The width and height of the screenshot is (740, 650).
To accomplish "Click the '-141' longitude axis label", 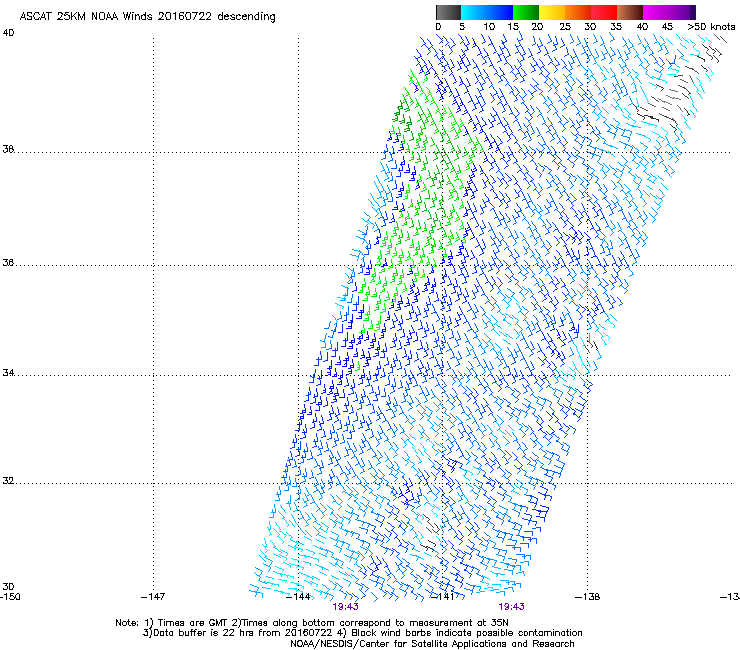I will [x=443, y=597].
